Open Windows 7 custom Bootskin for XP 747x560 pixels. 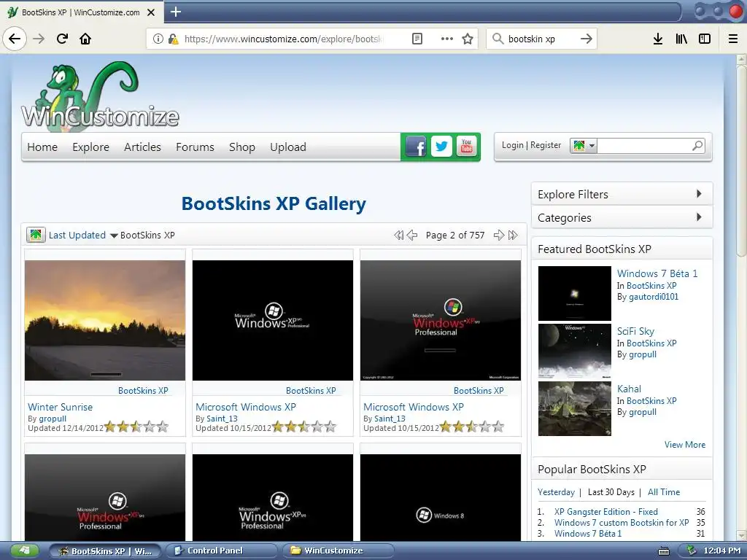(x=622, y=522)
